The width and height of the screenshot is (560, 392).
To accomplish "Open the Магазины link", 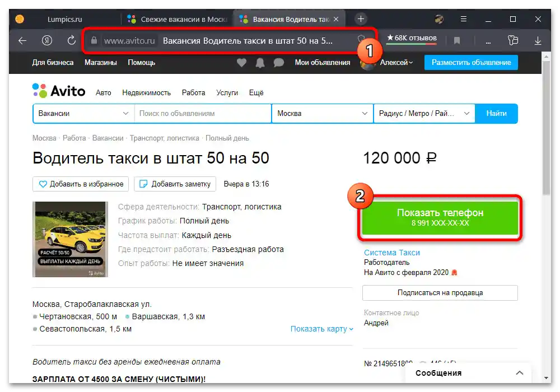I will point(101,63).
